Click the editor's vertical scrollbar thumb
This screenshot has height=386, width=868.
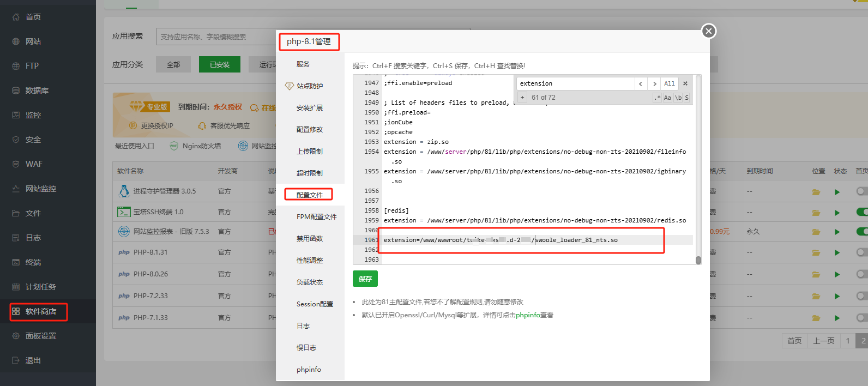tap(698, 260)
